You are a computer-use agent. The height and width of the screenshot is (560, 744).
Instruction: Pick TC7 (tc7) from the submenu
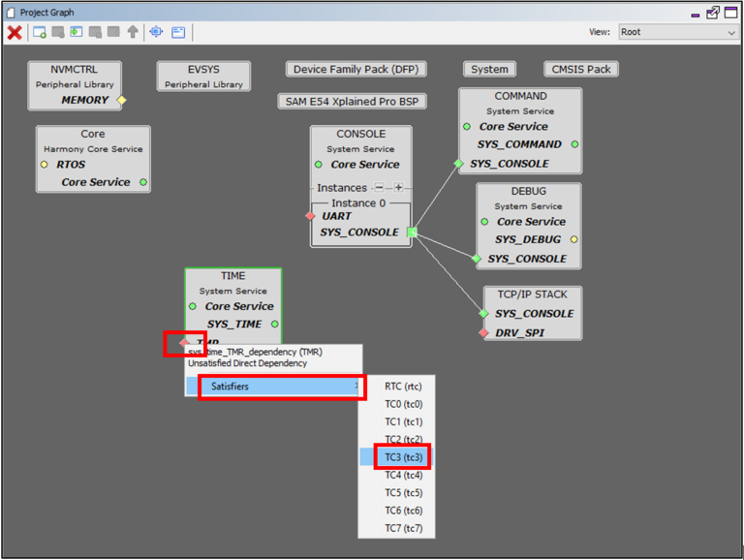(403, 528)
